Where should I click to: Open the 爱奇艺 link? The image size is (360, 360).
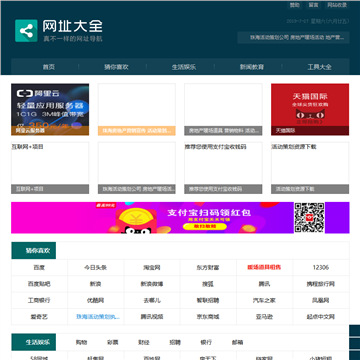(x=39, y=317)
